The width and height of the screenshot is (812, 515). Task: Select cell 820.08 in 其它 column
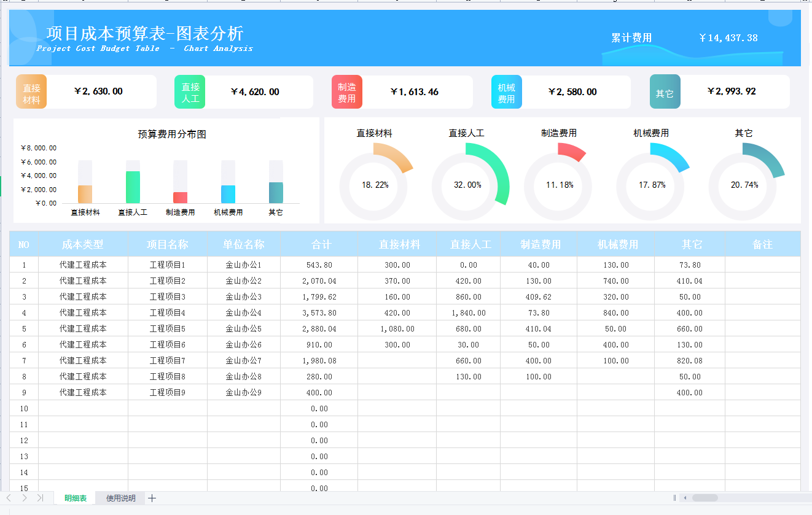pyautogui.click(x=690, y=361)
